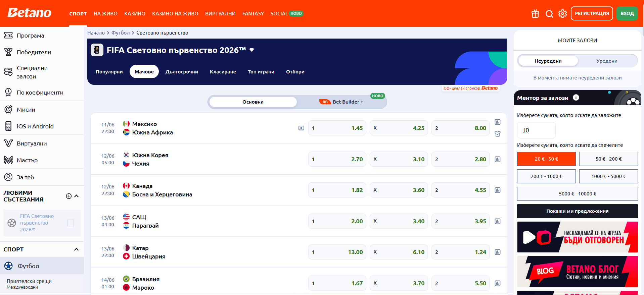Select 50 € - 200 € winning range
644x295 pixels.
pyautogui.click(x=608, y=159)
